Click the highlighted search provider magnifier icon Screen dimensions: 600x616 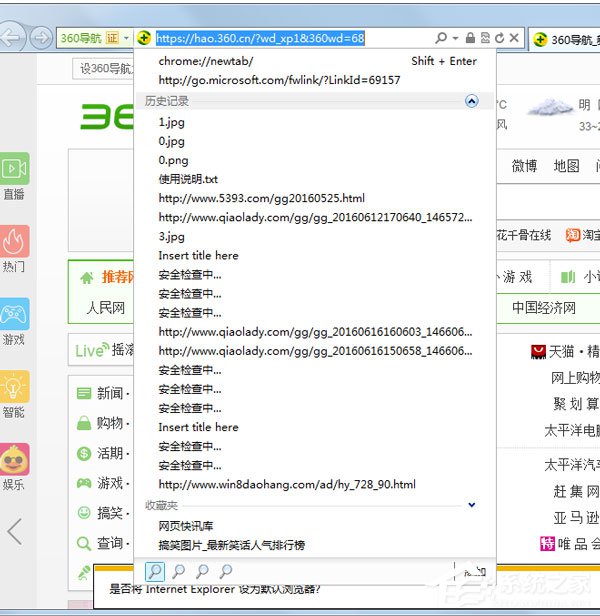tap(155, 571)
